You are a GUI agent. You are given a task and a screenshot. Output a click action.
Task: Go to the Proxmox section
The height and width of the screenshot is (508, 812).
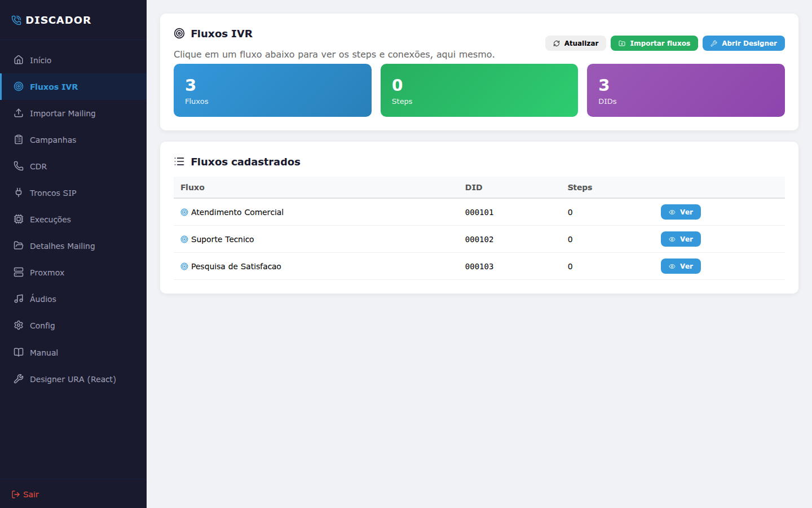[x=73, y=272]
